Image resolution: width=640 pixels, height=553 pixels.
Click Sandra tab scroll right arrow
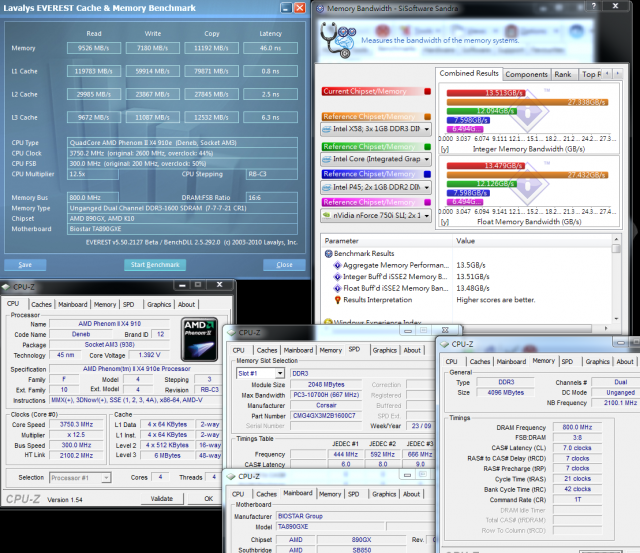coord(618,73)
